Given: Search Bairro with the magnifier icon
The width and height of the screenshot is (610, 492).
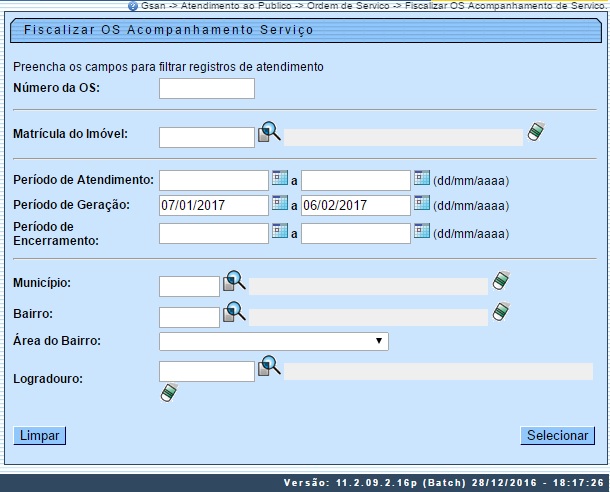Looking at the screenshot, I should (234, 312).
